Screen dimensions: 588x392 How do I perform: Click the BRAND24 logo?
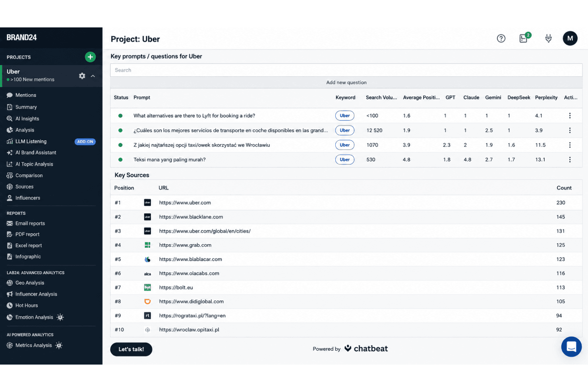tap(21, 37)
